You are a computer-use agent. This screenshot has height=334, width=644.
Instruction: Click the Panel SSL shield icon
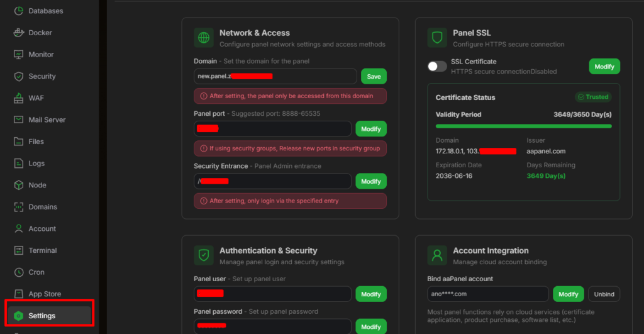click(437, 38)
